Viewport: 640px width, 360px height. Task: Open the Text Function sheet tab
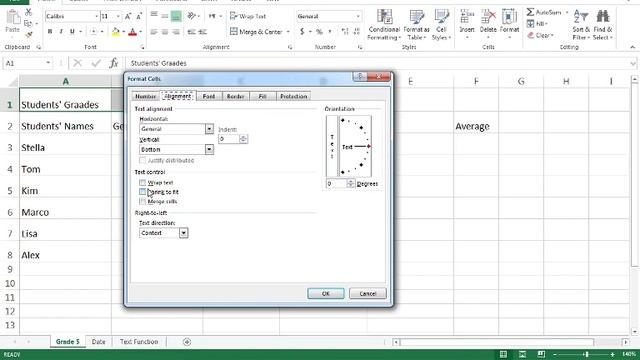click(x=139, y=342)
